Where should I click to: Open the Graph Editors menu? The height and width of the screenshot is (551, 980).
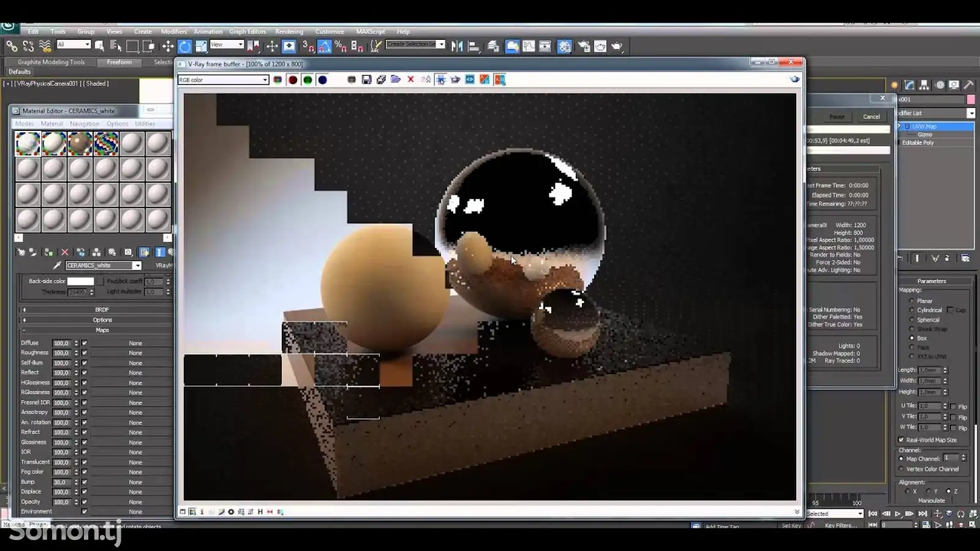pos(247,32)
